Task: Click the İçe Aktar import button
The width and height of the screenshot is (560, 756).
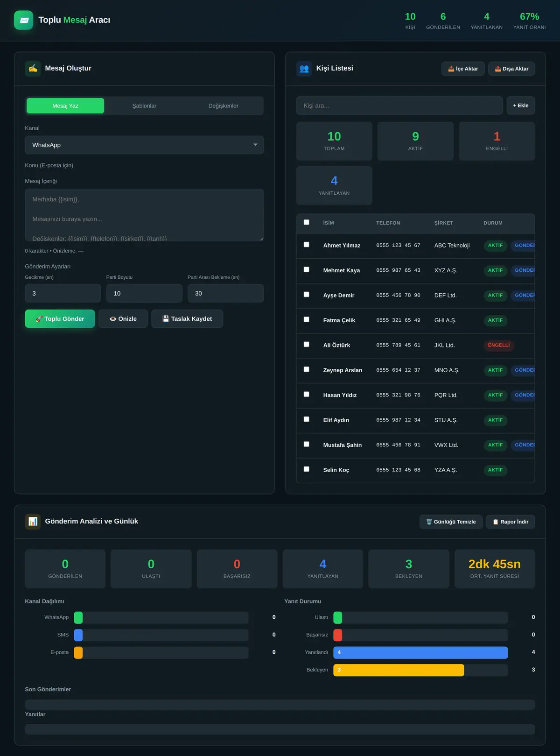Action: click(x=463, y=69)
